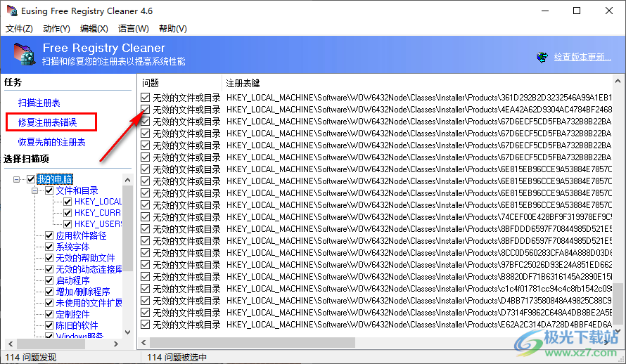Uncheck the HKEY_LOCAL tree checkbox
This screenshot has height=364, width=626.
pos(68,202)
